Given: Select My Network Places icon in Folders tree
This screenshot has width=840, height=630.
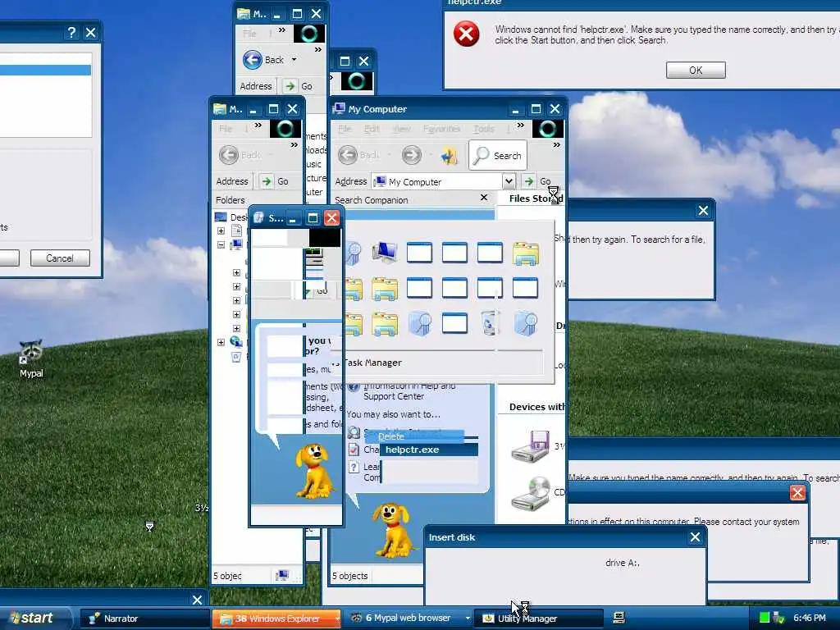Looking at the screenshot, I should pyautogui.click(x=235, y=342).
